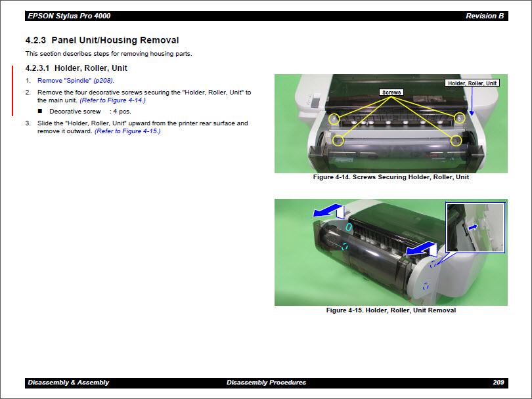Click the Figure 4-15 caption text
Screen dimensions: 532x399
point(391,310)
